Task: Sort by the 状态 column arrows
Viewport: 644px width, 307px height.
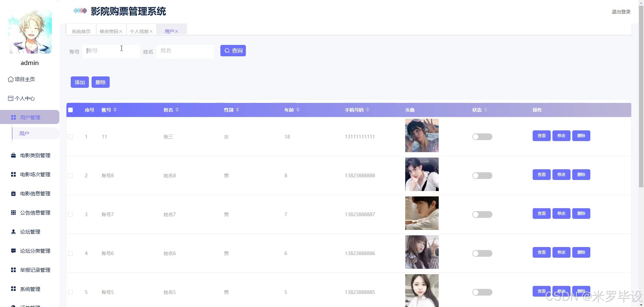Action: coord(486,110)
